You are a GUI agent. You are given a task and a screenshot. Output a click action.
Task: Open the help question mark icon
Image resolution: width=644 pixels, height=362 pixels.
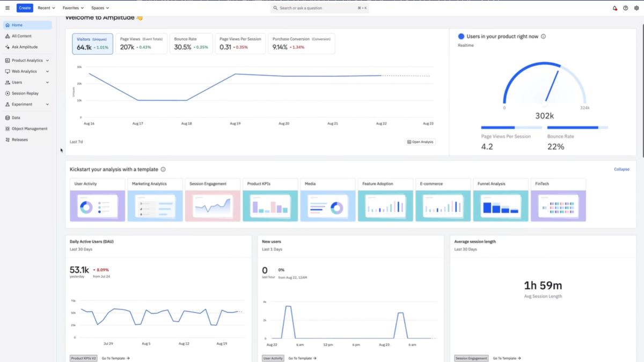pyautogui.click(x=626, y=8)
